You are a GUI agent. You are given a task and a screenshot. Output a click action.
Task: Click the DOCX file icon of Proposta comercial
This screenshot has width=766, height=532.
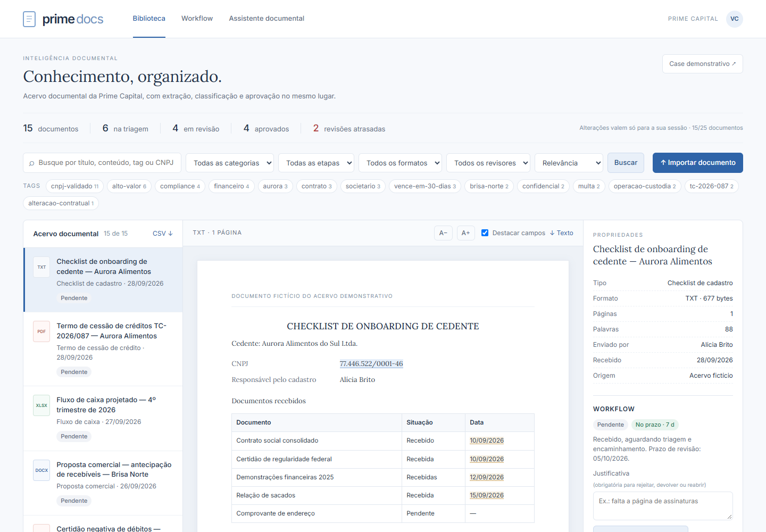coord(41,470)
